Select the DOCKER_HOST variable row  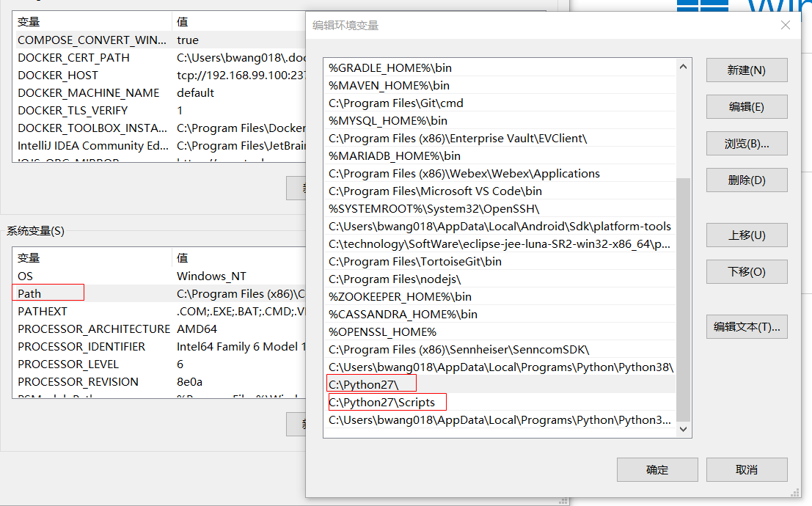(57, 75)
